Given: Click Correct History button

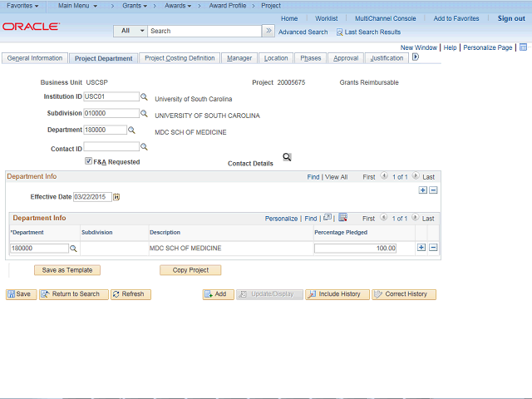Looking at the screenshot, I should pyautogui.click(x=404, y=294).
